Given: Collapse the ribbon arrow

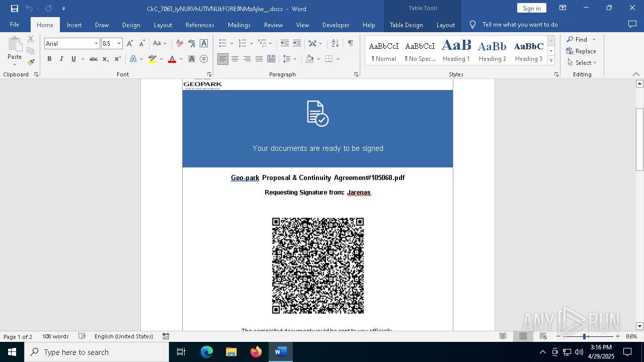Looking at the screenshot, I should 636,74.
